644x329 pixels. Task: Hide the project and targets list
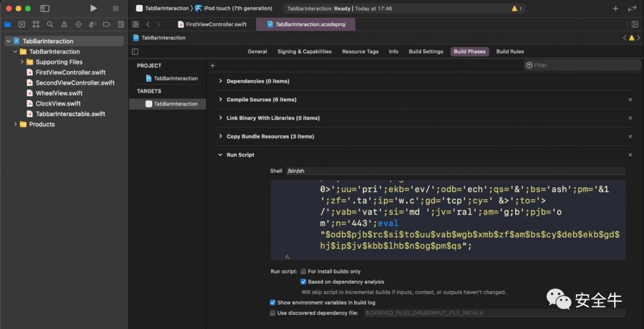click(x=135, y=52)
